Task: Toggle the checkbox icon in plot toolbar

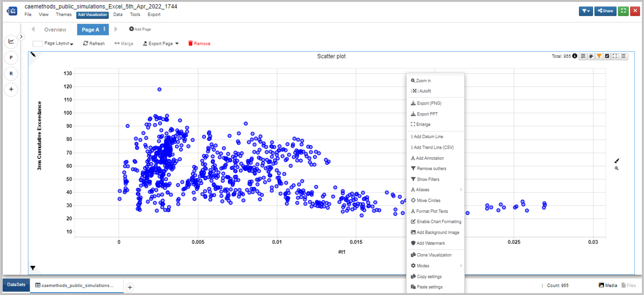Action: point(607,56)
